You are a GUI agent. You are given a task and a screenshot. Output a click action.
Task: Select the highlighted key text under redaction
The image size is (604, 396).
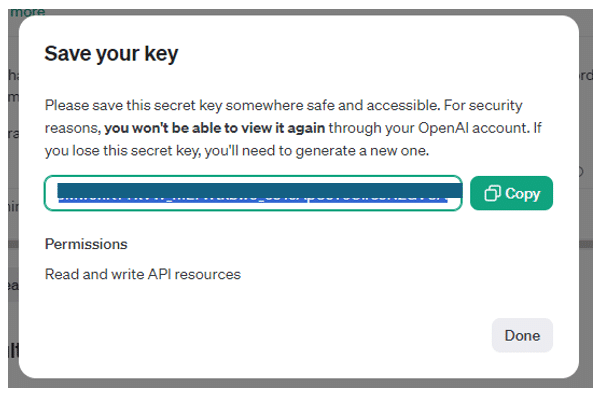253,200
